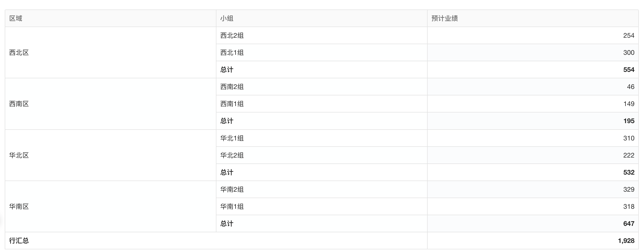Click the 华北1组 group cell
The width and height of the screenshot is (644, 251).
[x=232, y=138]
